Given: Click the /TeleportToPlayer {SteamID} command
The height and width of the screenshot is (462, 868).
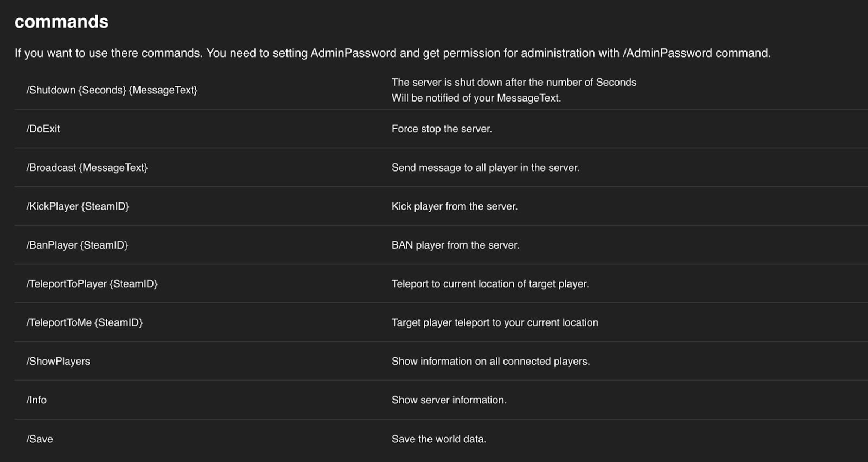Looking at the screenshot, I should click(92, 284).
